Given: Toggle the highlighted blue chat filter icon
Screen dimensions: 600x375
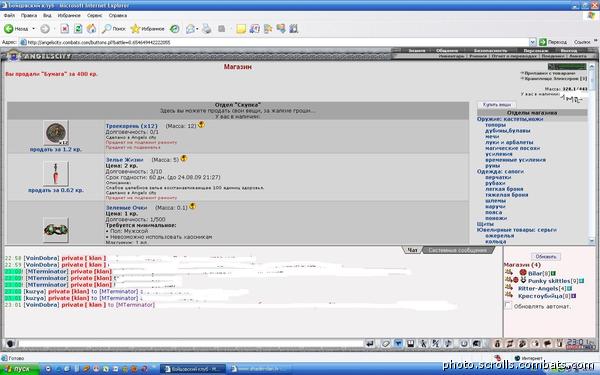Looking at the screenshot, I should [x=398, y=343].
